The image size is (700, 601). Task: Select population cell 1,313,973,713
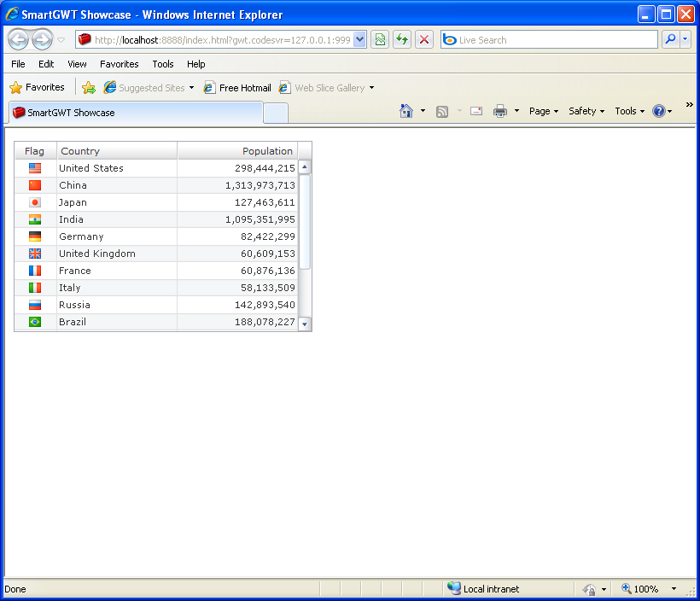[x=237, y=185]
